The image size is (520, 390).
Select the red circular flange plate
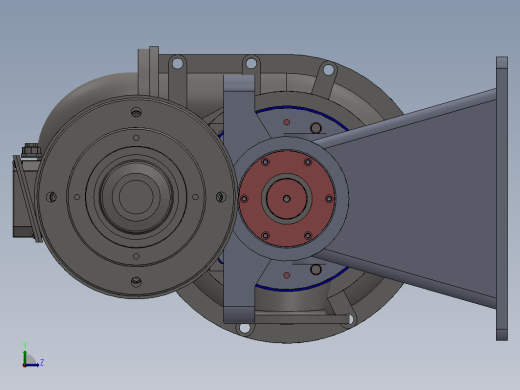(x=287, y=199)
